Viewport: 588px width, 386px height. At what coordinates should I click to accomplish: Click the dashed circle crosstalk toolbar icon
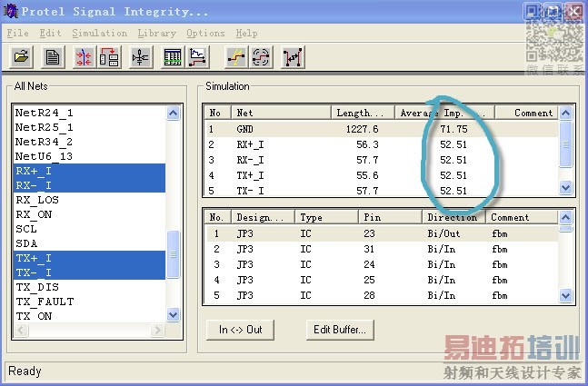coord(261,57)
